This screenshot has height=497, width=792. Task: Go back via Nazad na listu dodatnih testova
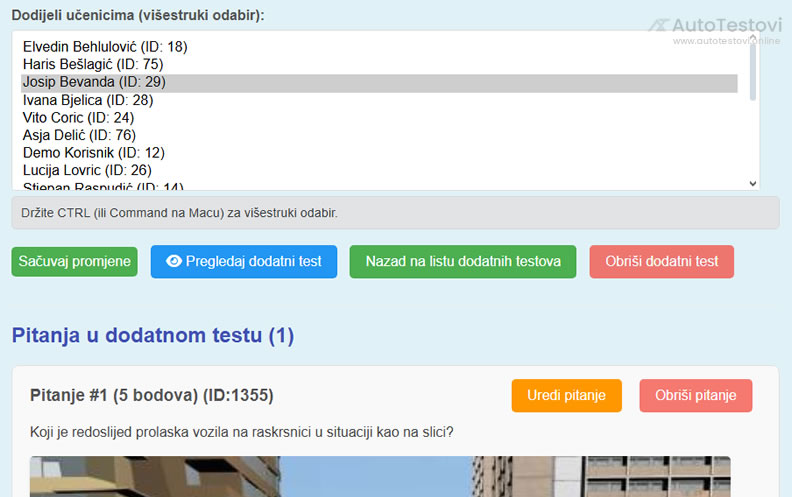tap(463, 261)
